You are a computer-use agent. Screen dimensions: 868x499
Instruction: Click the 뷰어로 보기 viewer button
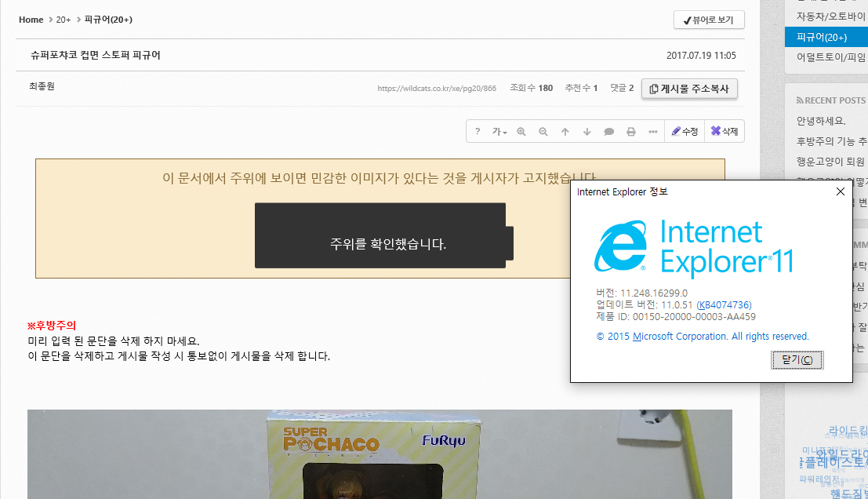pos(709,20)
